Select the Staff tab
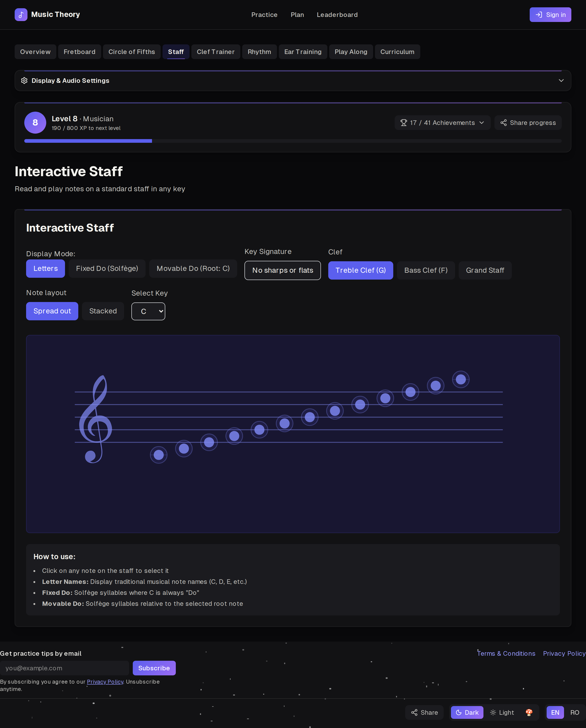This screenshot has height=728, width=586. click(176, 52)
